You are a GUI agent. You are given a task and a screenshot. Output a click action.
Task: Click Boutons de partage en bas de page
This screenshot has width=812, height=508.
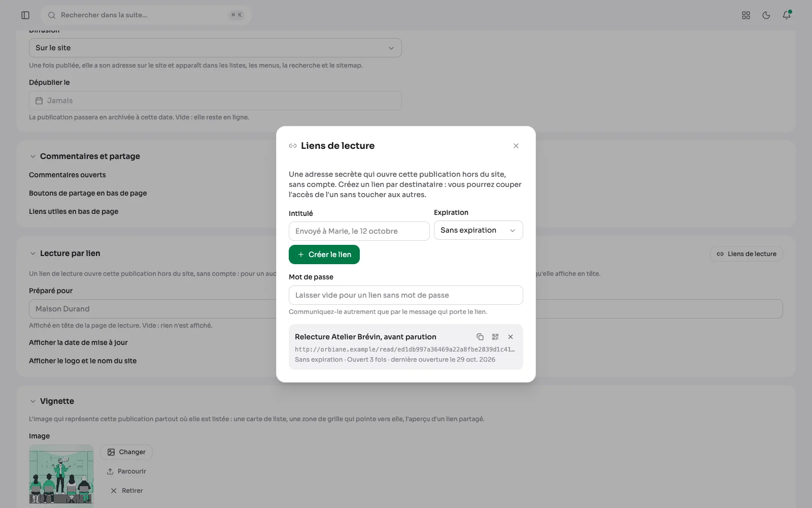(88, 193)
